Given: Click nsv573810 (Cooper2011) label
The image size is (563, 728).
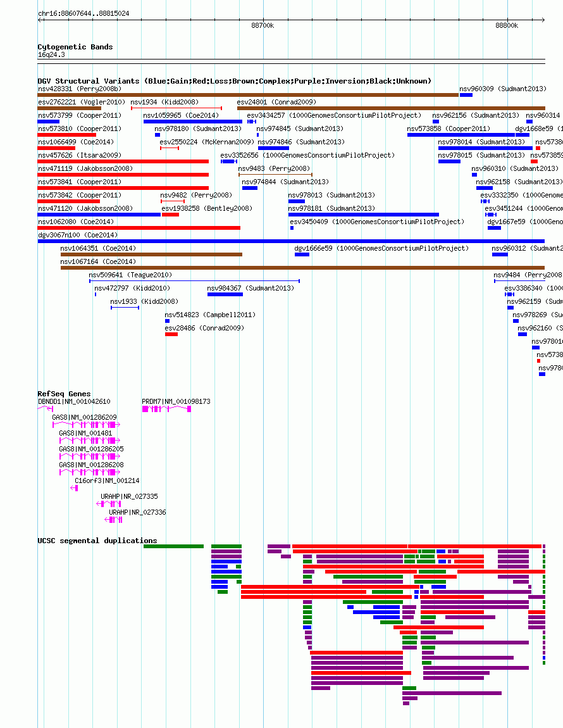Looking at the screenshot, I should coord(80,129).
